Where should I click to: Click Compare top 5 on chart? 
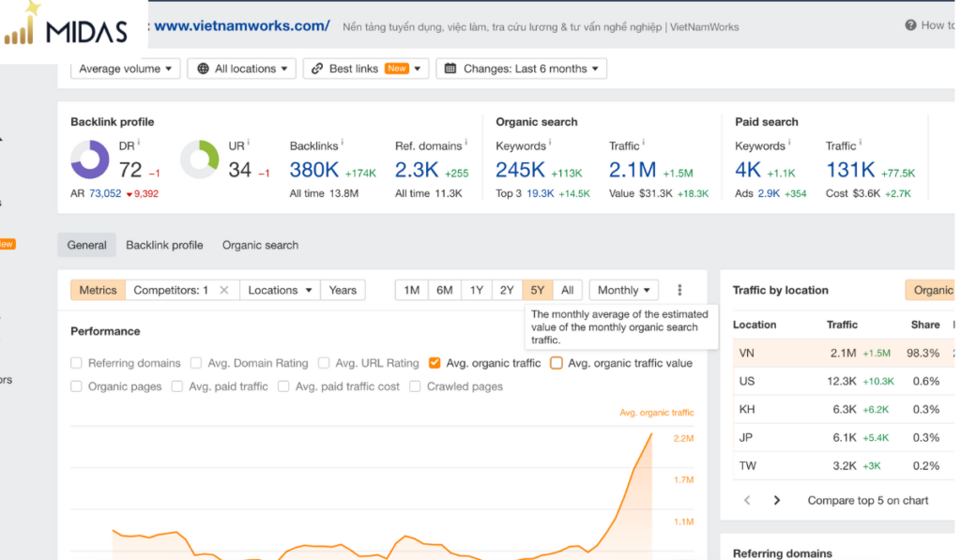pos(868,500)
